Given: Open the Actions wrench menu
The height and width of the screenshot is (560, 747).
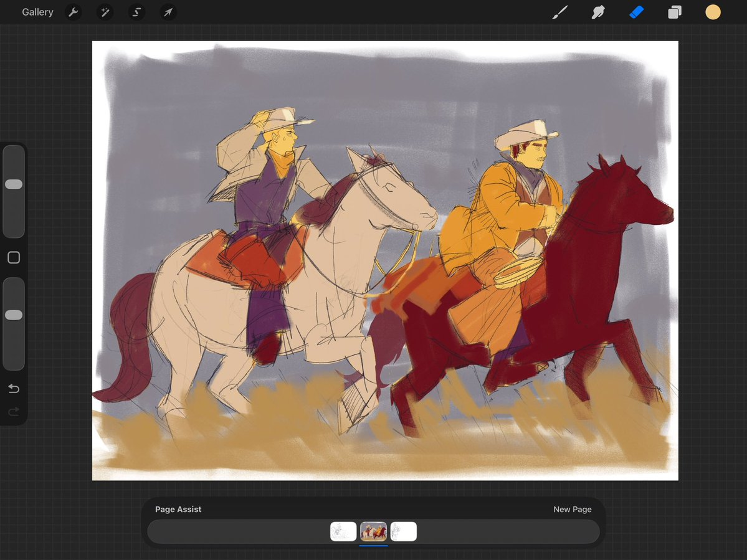Looking at the screenshot, I should coord(74,12).
